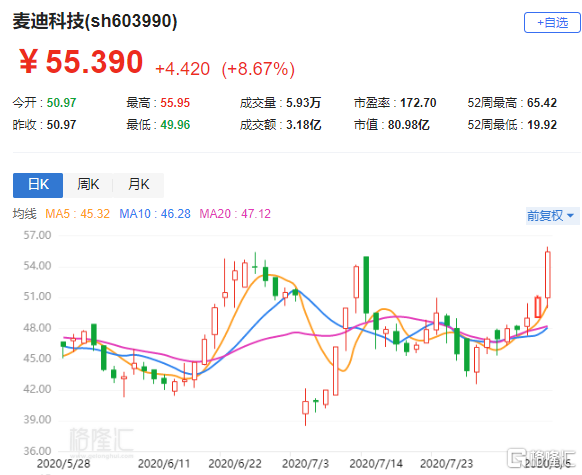Add stock to watchlist with +自选 button

[552, 23]
